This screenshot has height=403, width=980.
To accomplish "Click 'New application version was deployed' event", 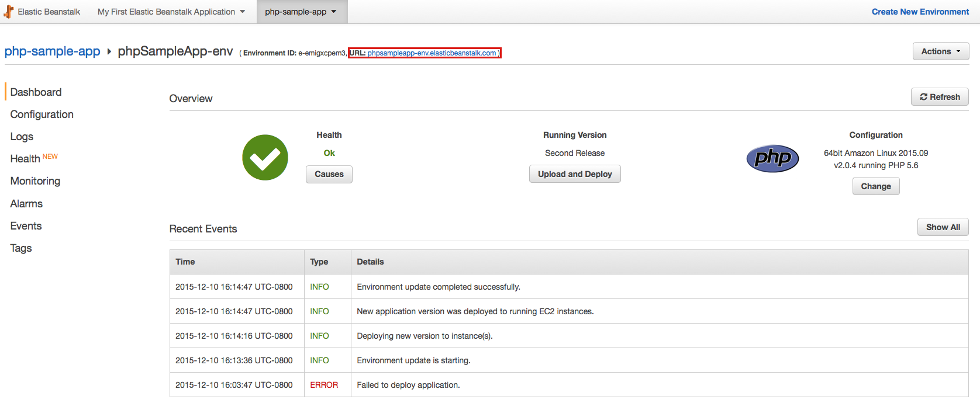I will point(475,311).
